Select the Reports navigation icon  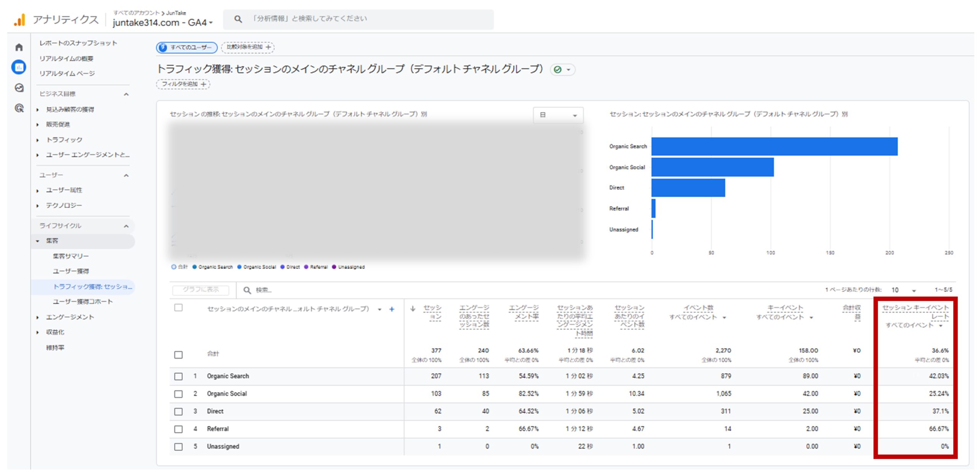(x=18, y=67)
